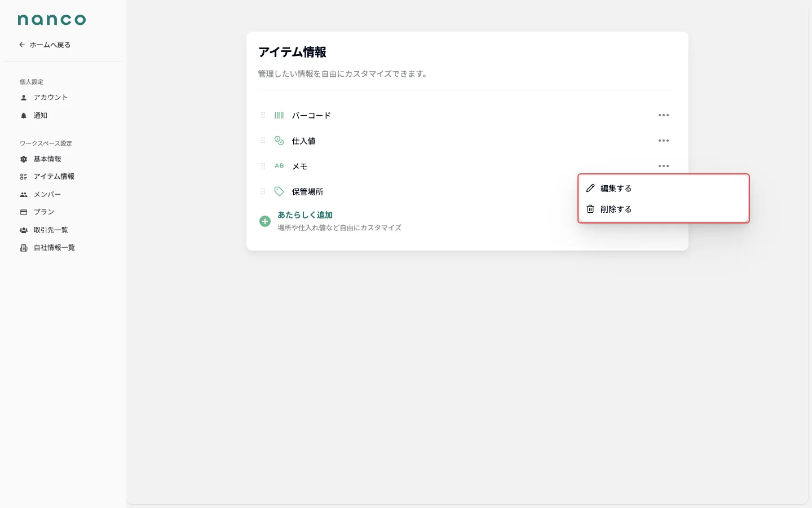Image resolution: width=812 pixels, height=508 pixels.
Task: Click the ワークスペース設定 section header
Action: coord(46,143)
